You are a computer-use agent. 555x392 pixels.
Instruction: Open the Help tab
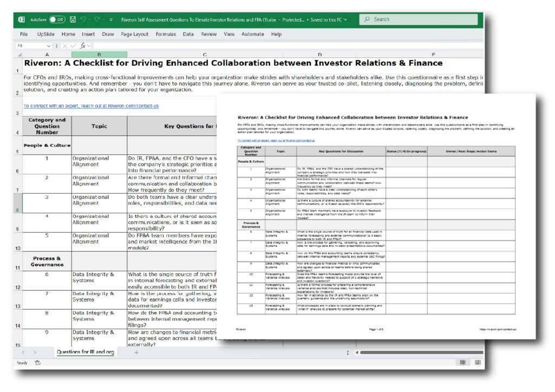tap(276, 34)
